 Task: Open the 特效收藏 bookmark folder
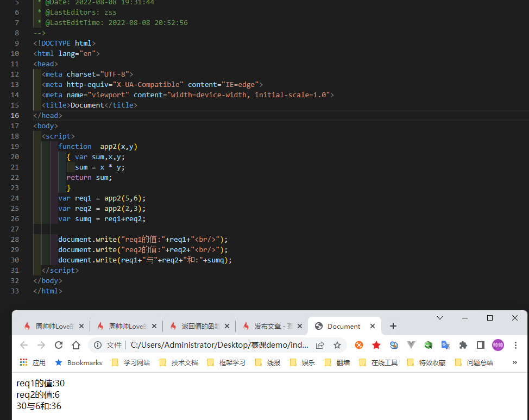click(426, 362)
